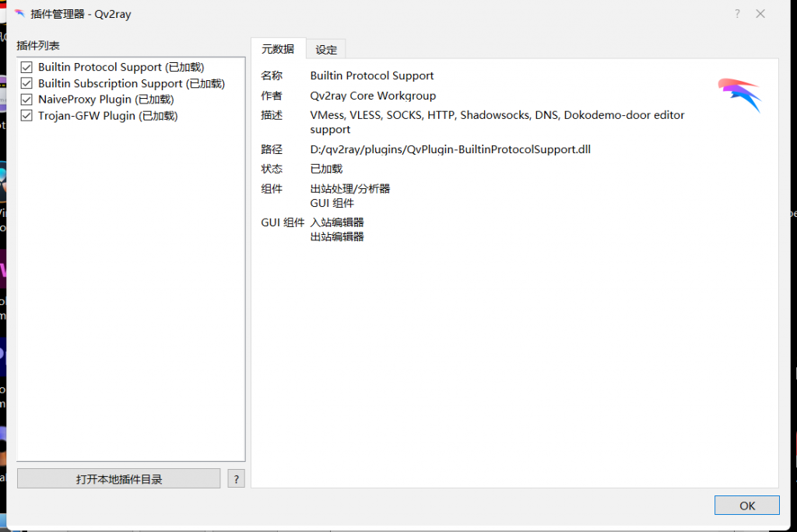The height and width of the screenshot is (532, 797).
Task: Choose the Trojan-GFW Plugin list entry
Action: [107, 116]
